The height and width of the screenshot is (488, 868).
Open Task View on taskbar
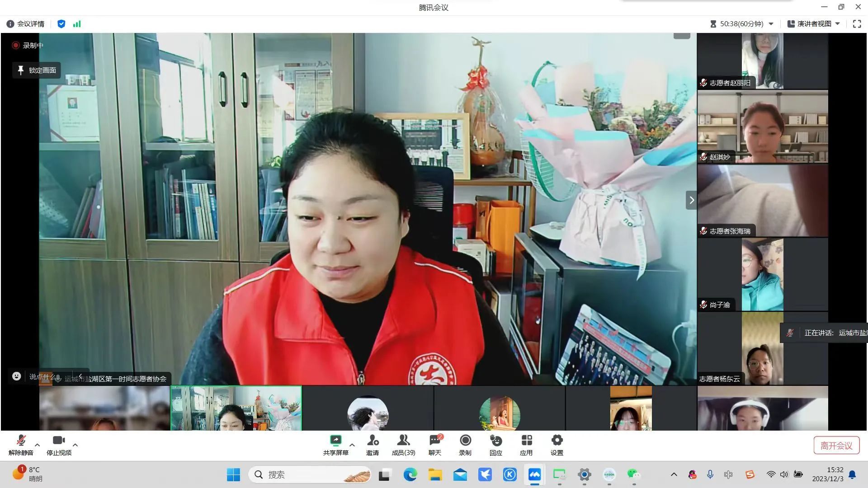384,474
